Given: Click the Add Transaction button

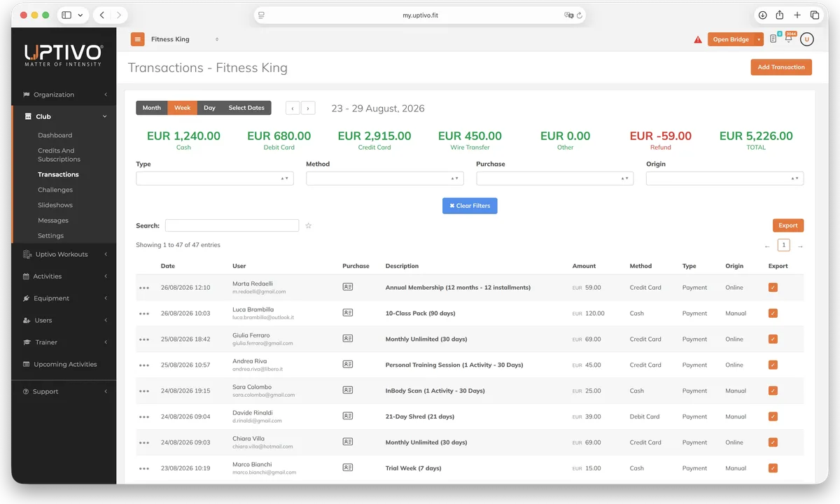Looking at the screenshot, I should [781, 67].
